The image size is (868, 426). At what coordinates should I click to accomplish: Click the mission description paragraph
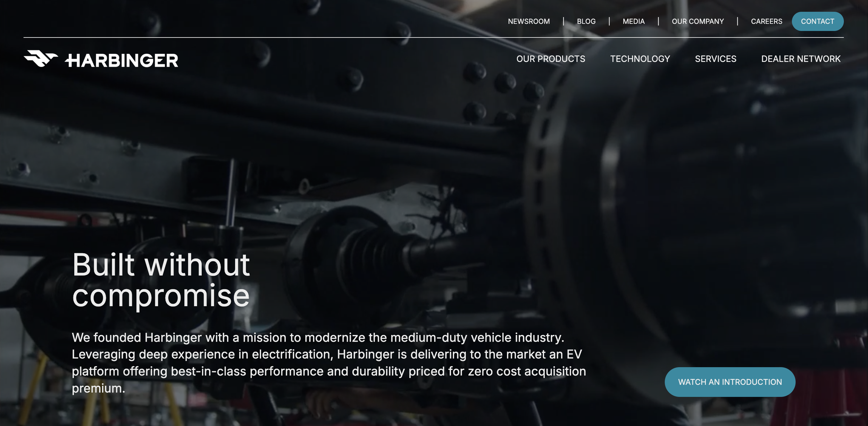point(328,362)
